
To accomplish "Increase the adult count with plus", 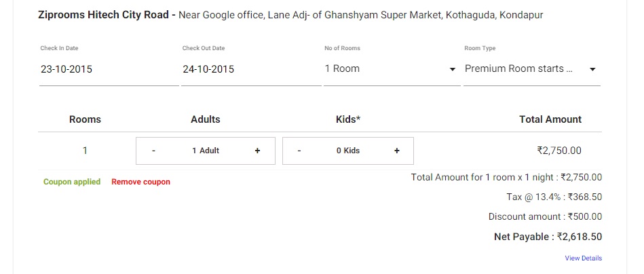I will tap(257, 151).
